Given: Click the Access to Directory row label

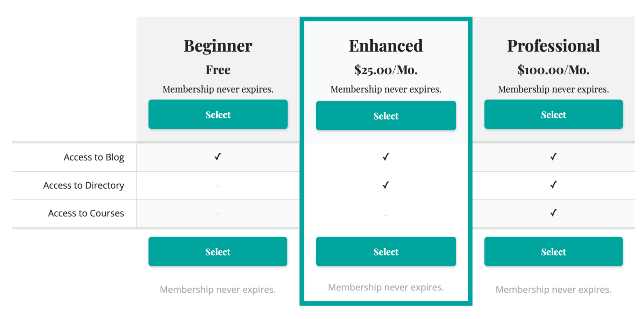Looking at the screenshot, I should [84, 185].
